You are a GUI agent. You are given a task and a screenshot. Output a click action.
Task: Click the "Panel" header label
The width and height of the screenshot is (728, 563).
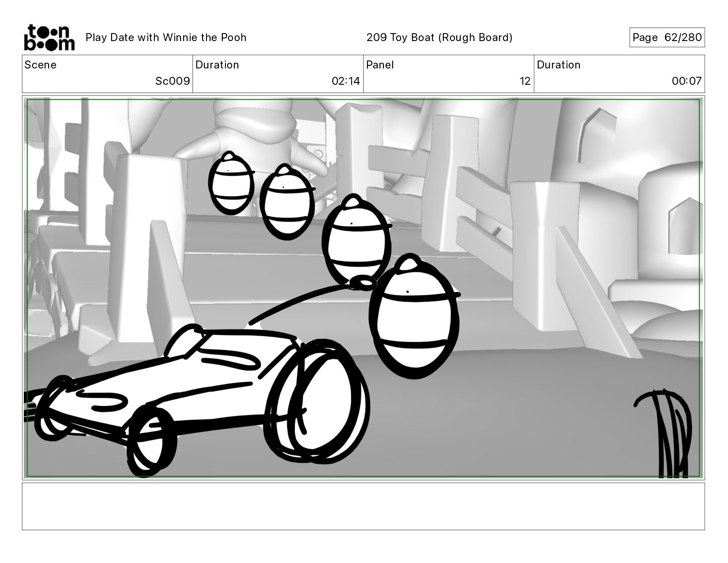pyautogui.click(x=380, y=65)
